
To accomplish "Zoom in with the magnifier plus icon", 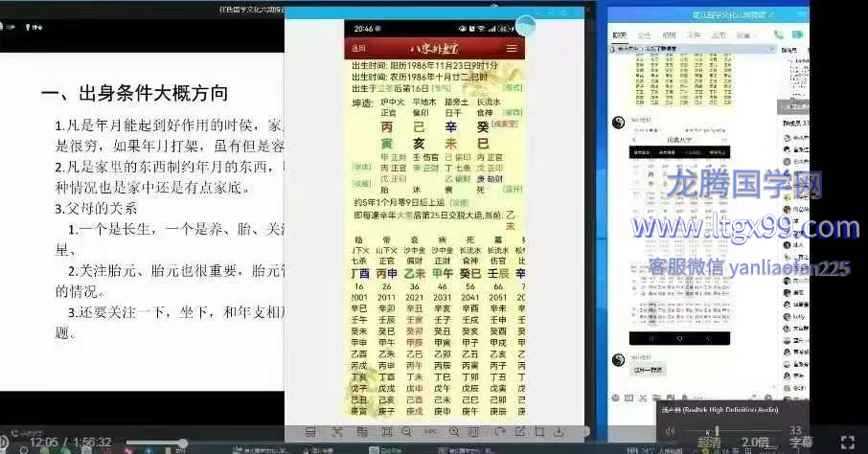I will [x=454, y=432].
